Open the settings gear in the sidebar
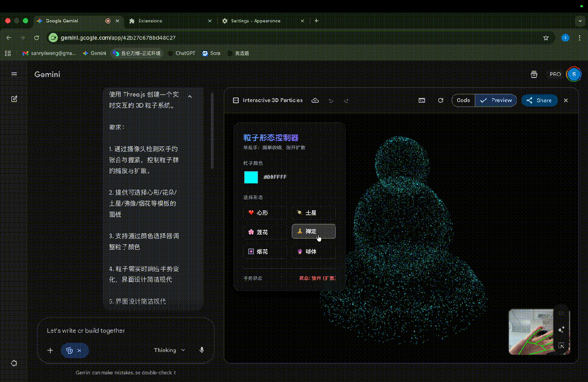This screenshot has width=588, height=382. [14, 363]
